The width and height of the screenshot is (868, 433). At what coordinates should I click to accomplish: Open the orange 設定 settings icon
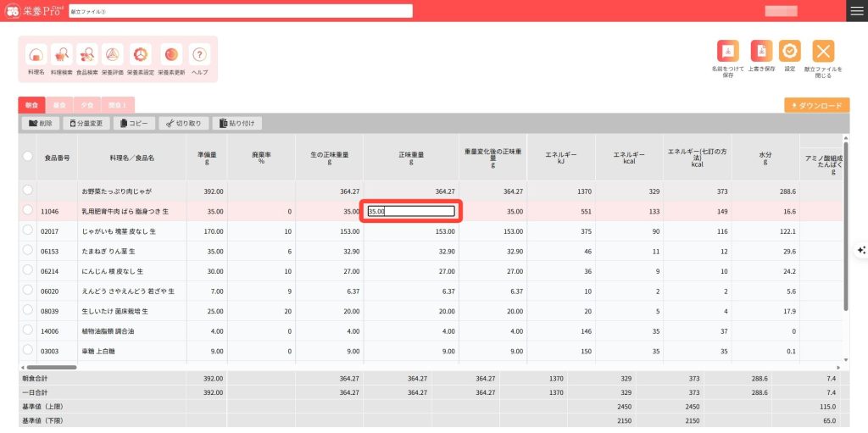pyautogui.click(x=789, y=52)
